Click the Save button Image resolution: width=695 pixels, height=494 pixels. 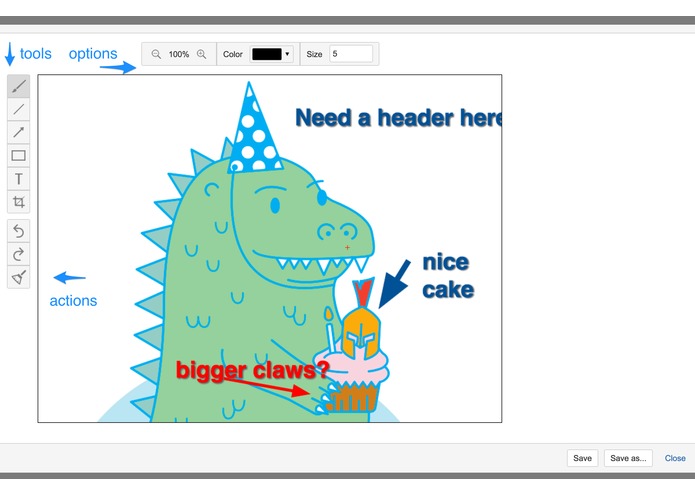(582, 458)
